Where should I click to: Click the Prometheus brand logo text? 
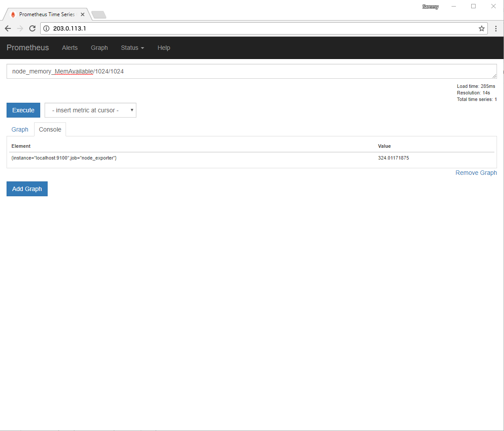(28, 48)
